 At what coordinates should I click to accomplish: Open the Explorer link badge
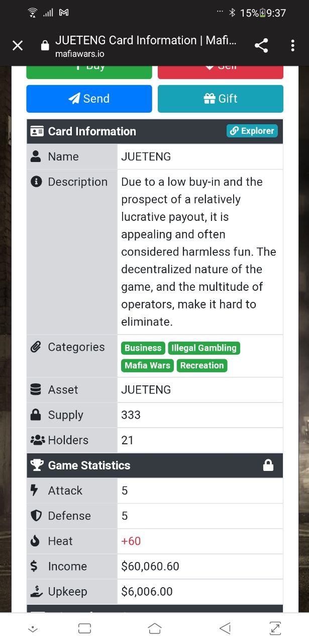(x=252, y=131)
